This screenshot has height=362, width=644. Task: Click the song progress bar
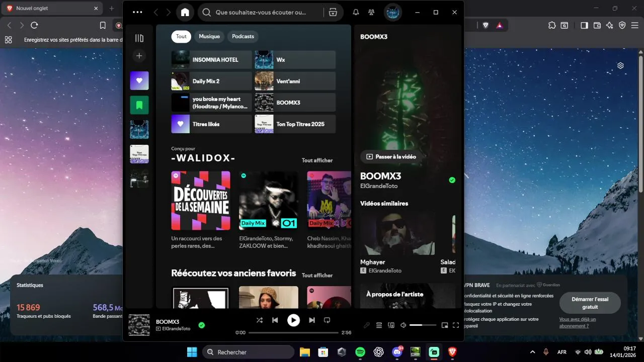click(x=293, y=332)
